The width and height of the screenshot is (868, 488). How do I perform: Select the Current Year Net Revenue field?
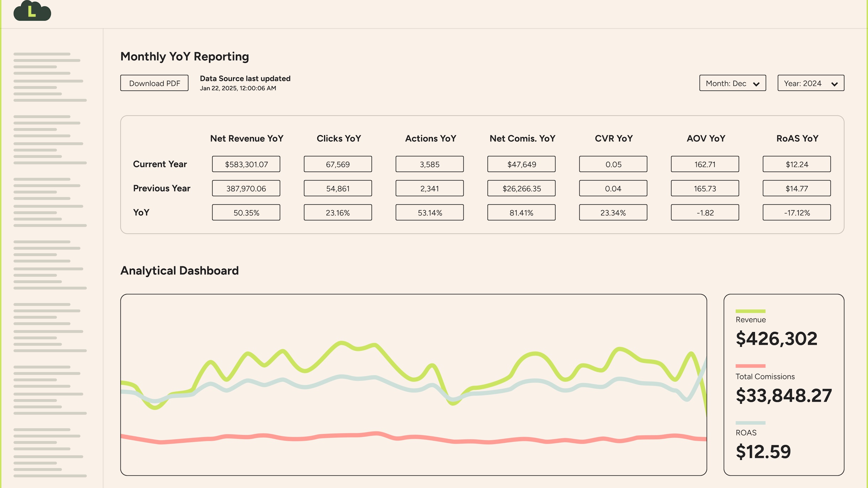tap(246, 164)
